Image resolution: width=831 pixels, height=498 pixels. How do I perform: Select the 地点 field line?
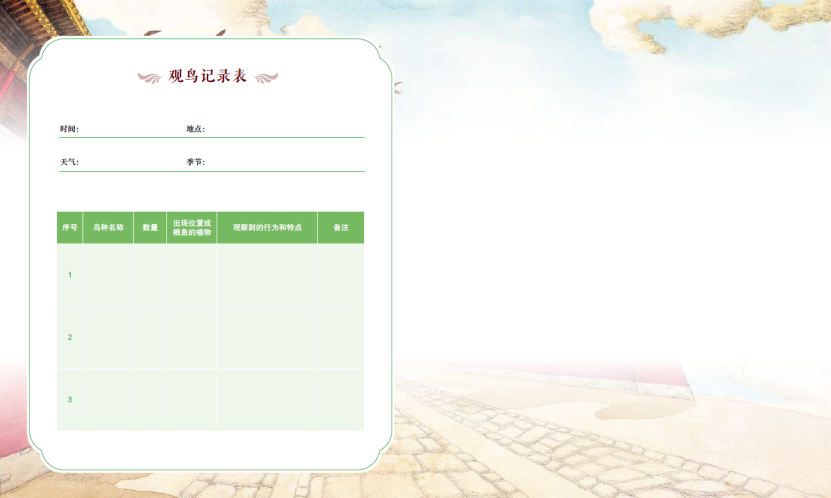(275, 129)
